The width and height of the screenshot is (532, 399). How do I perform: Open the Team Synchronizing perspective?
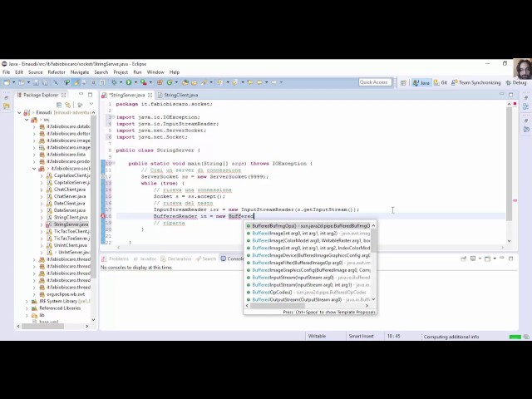pos(476,83)
